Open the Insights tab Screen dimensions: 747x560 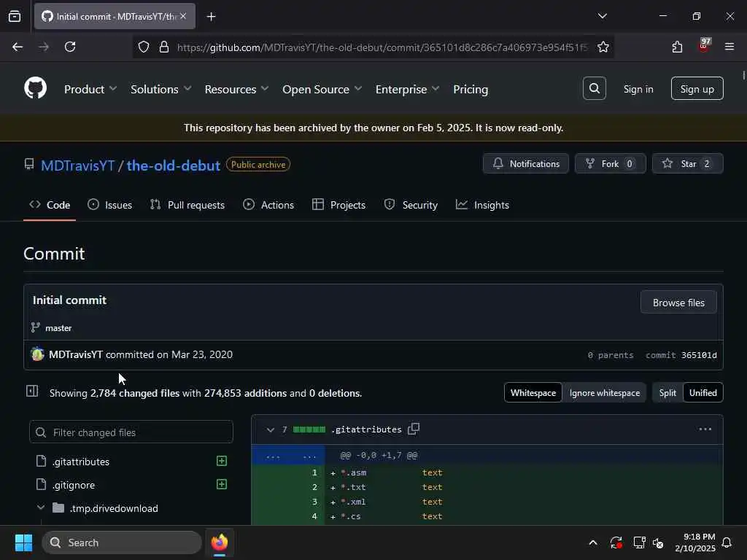483,205
